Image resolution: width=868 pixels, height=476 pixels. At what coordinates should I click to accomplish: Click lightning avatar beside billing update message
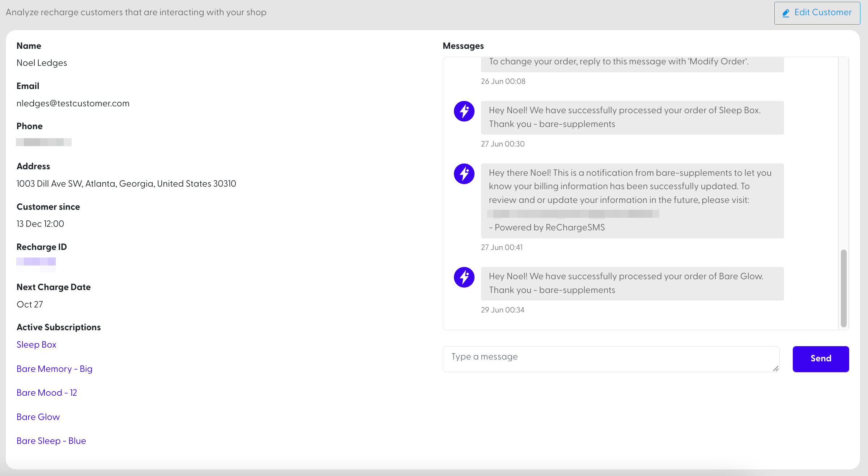464,174
